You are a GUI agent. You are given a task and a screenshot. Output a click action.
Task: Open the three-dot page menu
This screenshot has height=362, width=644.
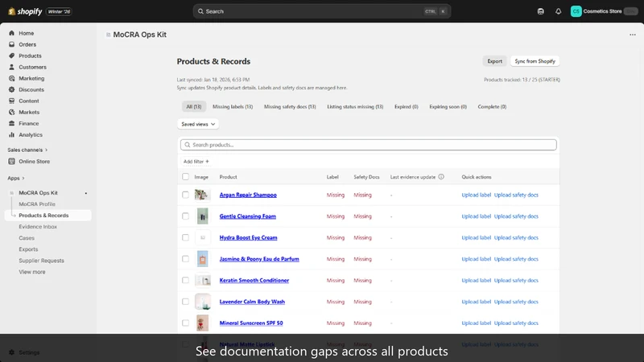click(633, 35)
